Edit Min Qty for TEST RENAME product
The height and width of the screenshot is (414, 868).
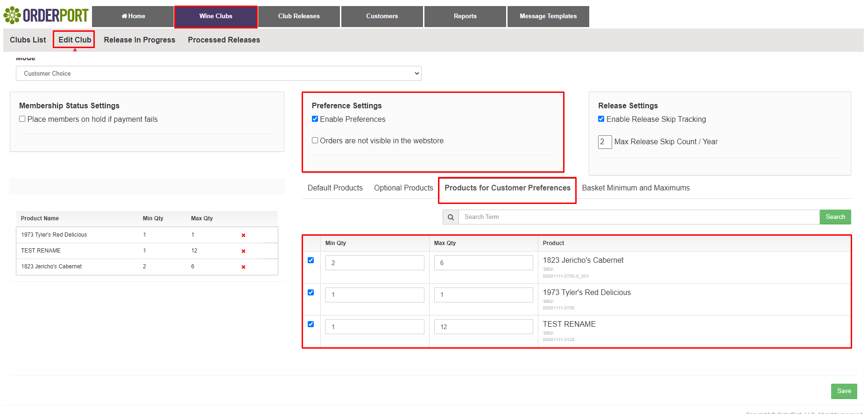(x=374, y=327)
